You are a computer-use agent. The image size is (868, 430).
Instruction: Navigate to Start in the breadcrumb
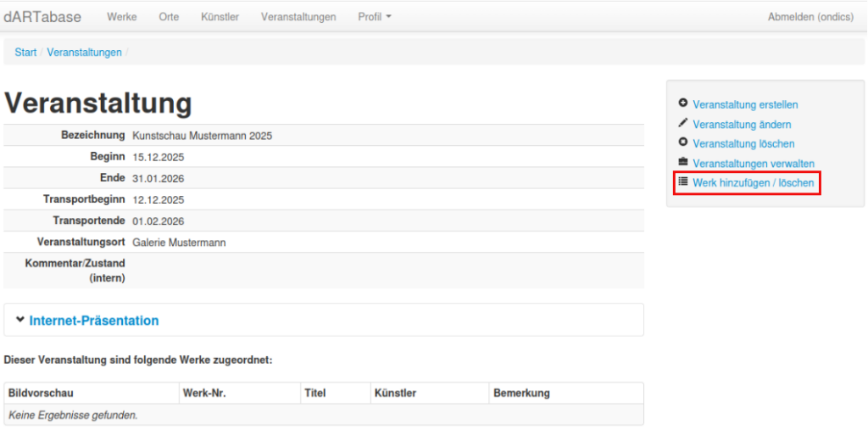click(x=25, y=53)
